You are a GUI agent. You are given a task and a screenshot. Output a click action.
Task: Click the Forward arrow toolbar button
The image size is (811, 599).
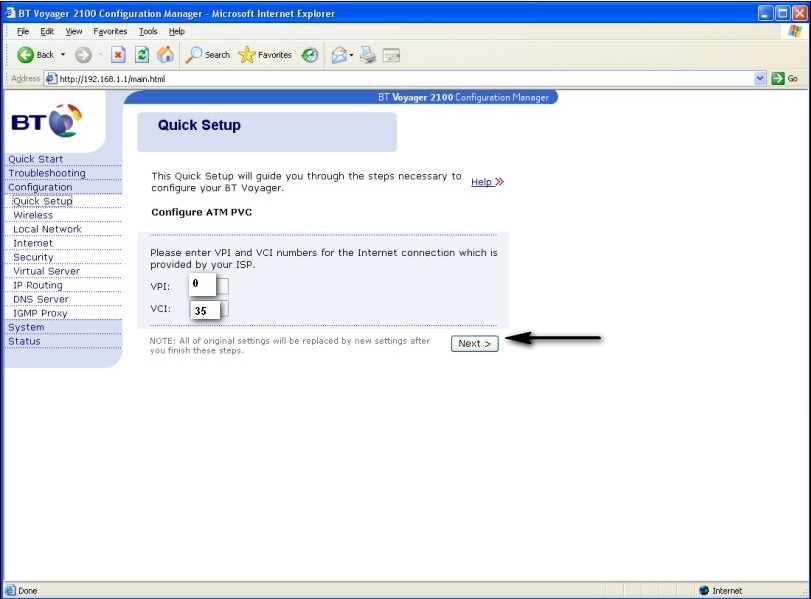click(x=83, y=55)
